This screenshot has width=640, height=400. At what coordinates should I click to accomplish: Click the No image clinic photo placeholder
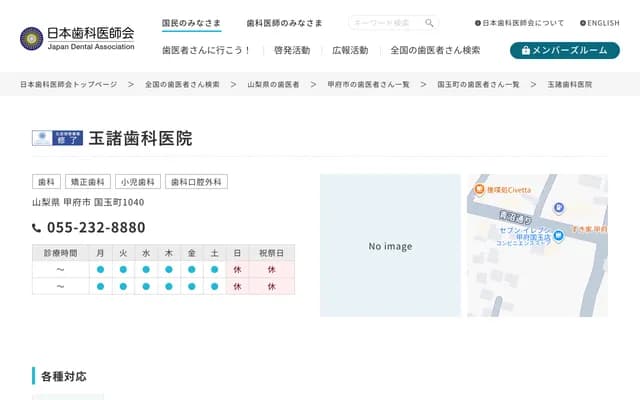click(390, 246)
